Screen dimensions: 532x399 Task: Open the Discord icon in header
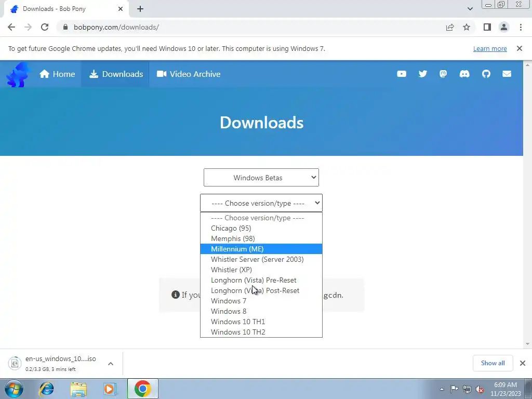464,74
